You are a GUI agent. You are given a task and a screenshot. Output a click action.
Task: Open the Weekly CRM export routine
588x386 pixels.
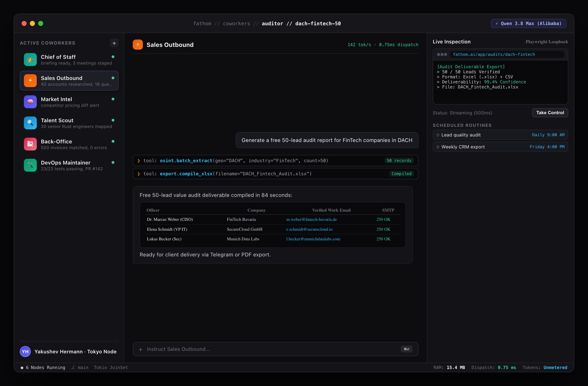pyautogui.click(x=500, y=147)
